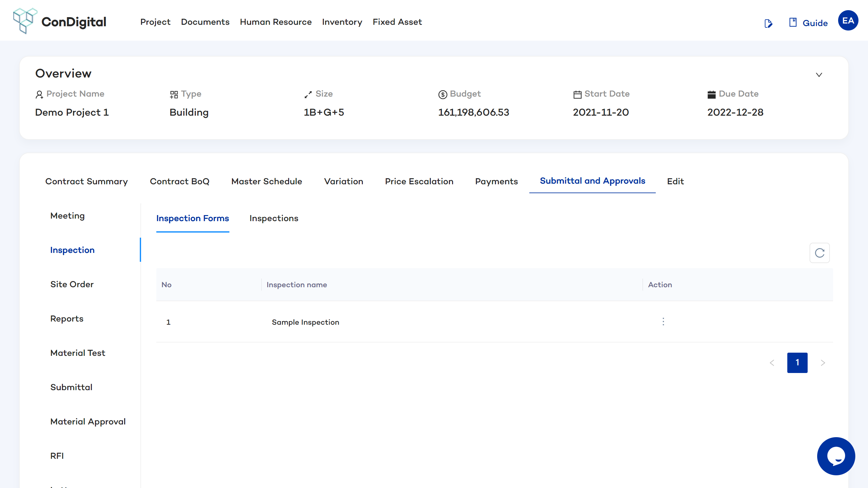Open the three-dot action menu for Sample Inspection
868x488 pixels.
(x=663, y=322)
